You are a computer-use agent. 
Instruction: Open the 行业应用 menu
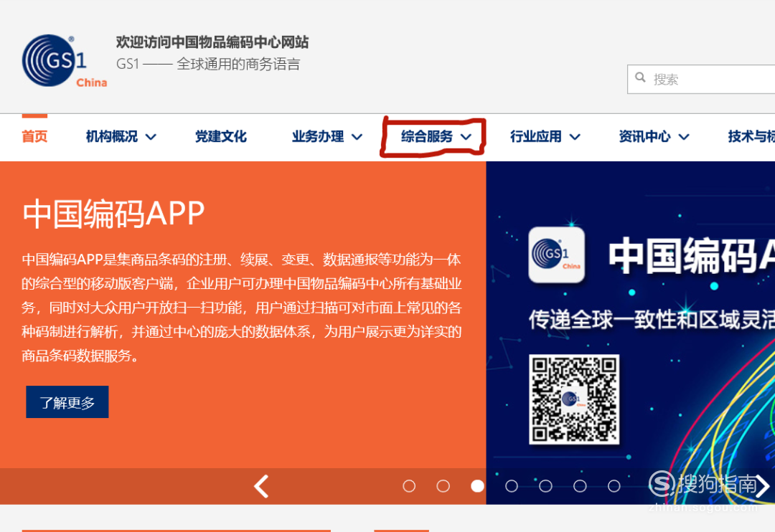pyautogui.click(x=536, y=136)
